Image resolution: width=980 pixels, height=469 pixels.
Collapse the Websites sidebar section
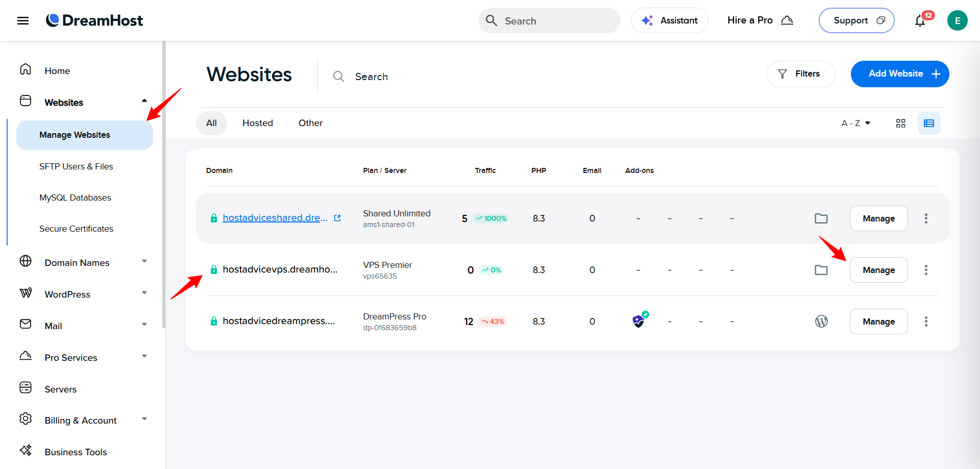(144, 101)
